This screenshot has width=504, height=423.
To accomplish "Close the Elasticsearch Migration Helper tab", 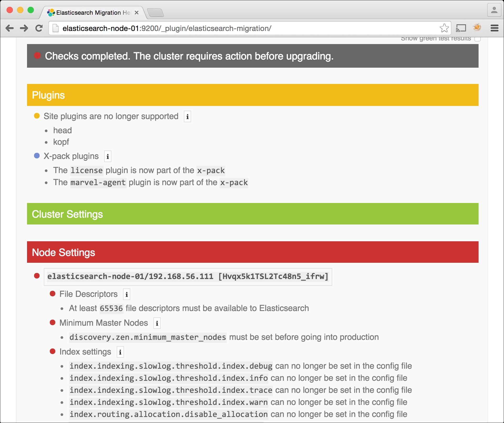I will pyautogui.click(x=136, y=13).
